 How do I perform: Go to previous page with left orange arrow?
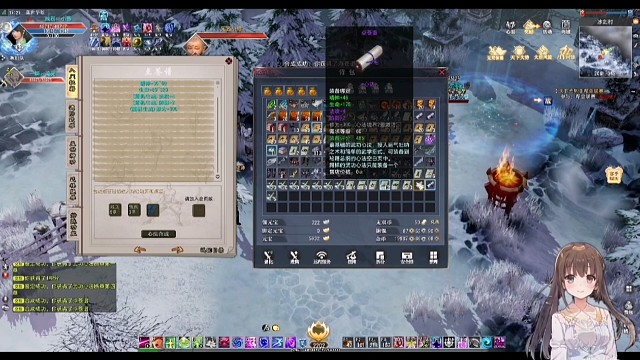140,250
